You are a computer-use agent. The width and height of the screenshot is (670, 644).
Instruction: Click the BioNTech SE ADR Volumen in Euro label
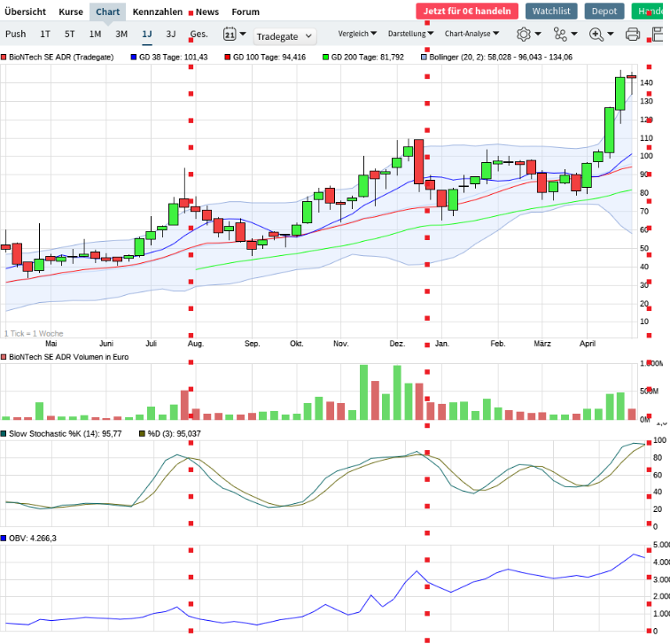69,357
